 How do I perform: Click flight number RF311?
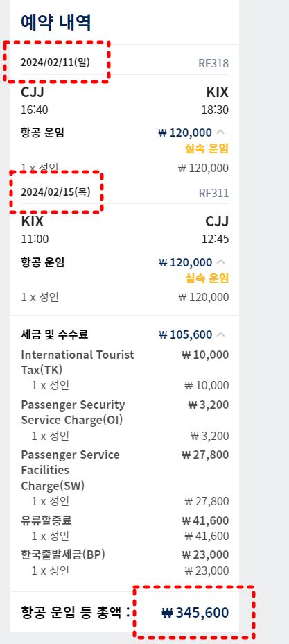coord(213,193)
